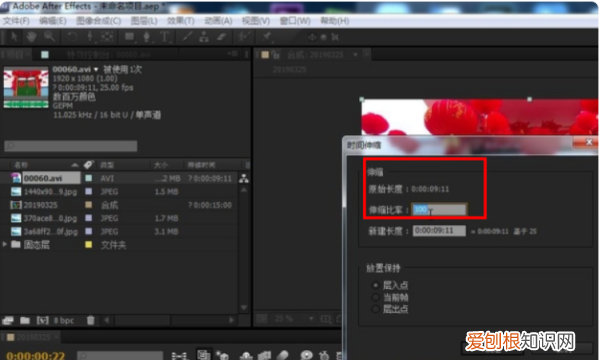The height and width of the screenshot is (360, 600).
Task: Select the layer out-point radio option
Action: point(375,309)
